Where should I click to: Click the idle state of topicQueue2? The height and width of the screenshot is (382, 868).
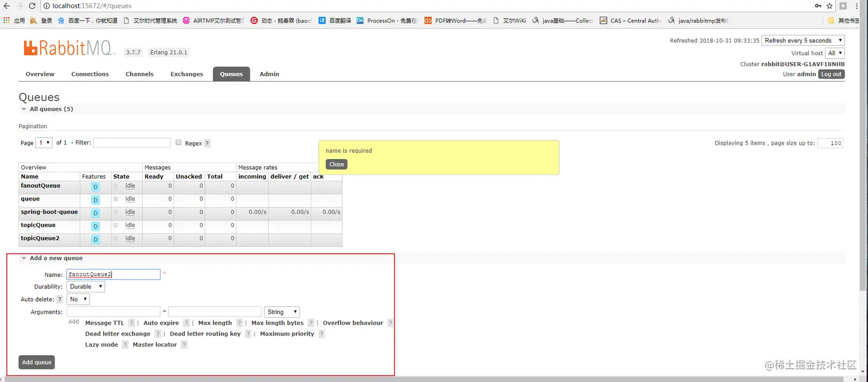coord(130,238)
